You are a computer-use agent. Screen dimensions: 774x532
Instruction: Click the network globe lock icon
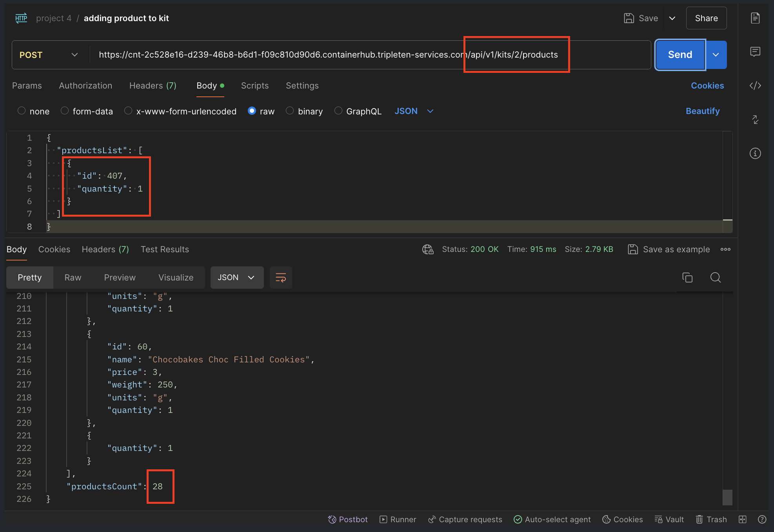(428, 250)
